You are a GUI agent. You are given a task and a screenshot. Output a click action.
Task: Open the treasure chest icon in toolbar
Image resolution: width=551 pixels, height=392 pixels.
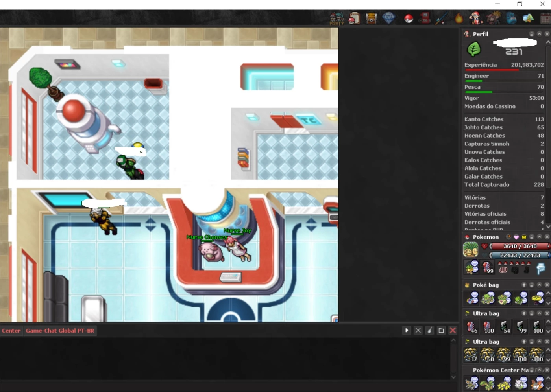[371, 18]
